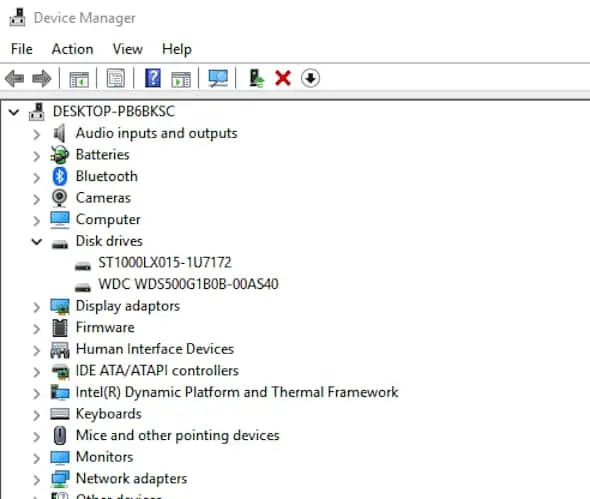The image size is (590, 499).
Task: Expand Mice and other pointing devices
Action: click(36, 437)
